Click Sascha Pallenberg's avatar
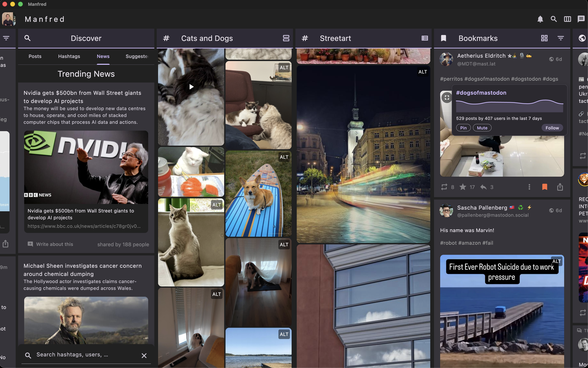 click(446, 211)
